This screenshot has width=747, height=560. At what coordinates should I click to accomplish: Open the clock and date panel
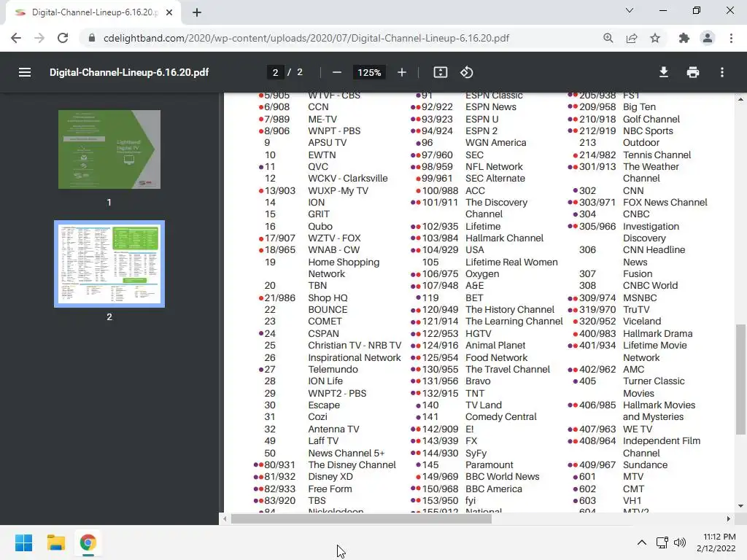[x=716, y=542]
